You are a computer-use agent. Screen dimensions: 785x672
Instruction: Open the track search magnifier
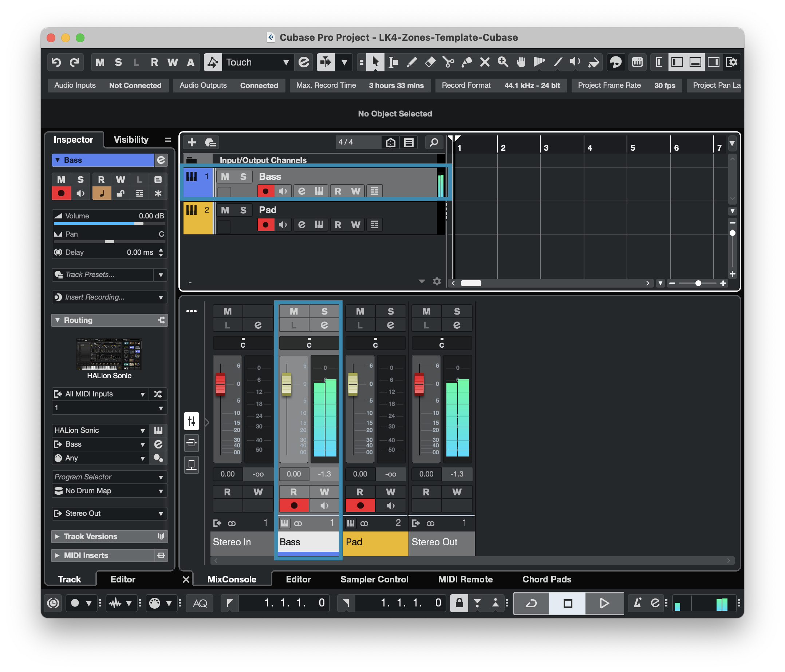434,142
